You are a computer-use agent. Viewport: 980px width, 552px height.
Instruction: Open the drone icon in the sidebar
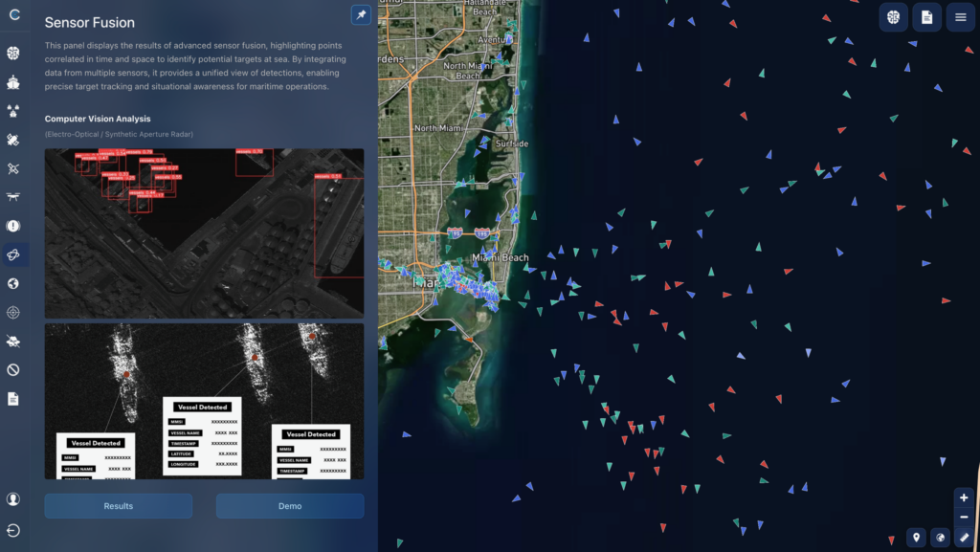[13, 197]
